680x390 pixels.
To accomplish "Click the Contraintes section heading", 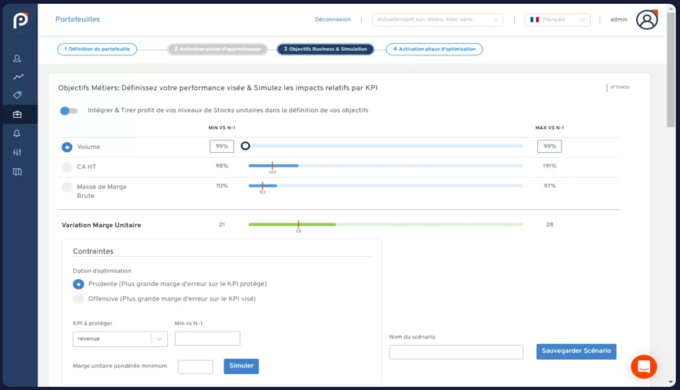I will pos(93,251).
